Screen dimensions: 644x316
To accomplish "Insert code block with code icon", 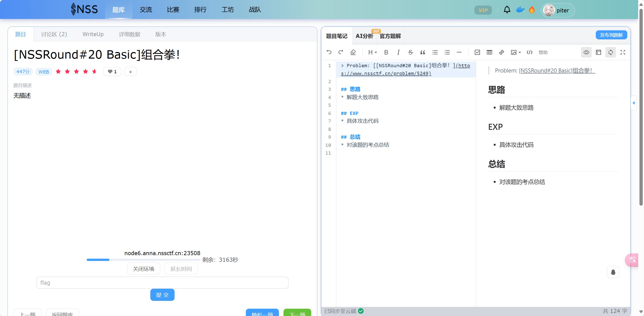I will click(x=530, y=52).
